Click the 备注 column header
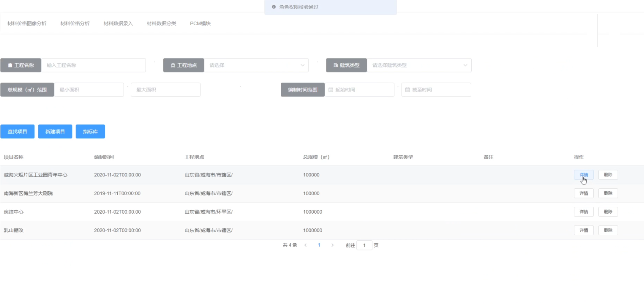 click(488, 157)
